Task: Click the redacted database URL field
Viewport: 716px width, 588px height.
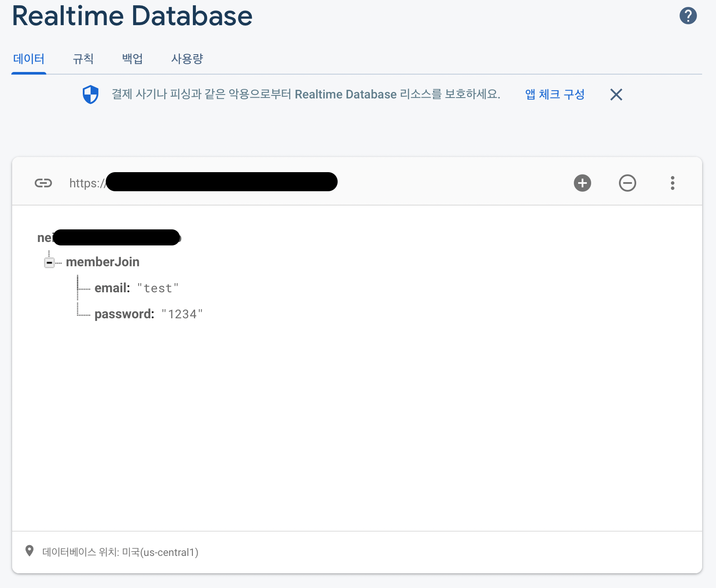Action: 203,183
